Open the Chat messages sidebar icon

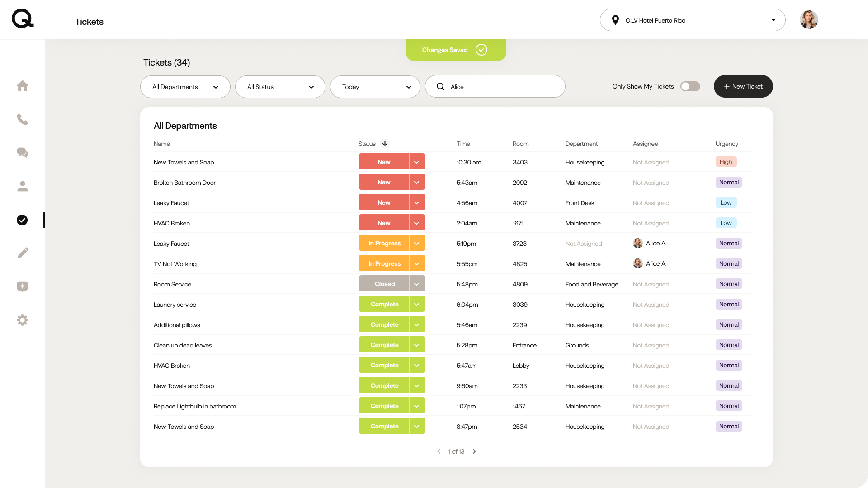(x=23, y=153)
